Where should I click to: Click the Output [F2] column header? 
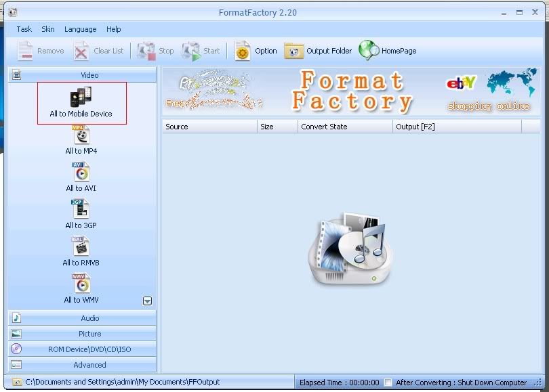point(457,127)
